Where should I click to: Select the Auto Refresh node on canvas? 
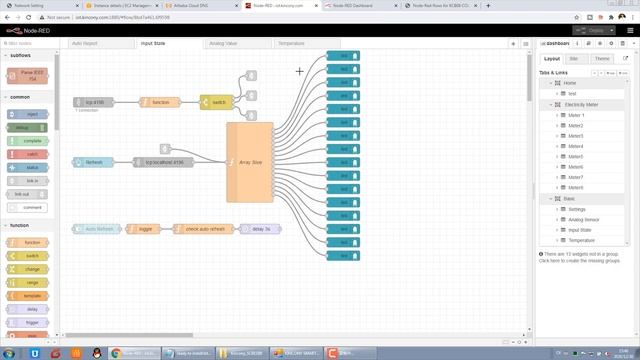(x=97, y=229)
